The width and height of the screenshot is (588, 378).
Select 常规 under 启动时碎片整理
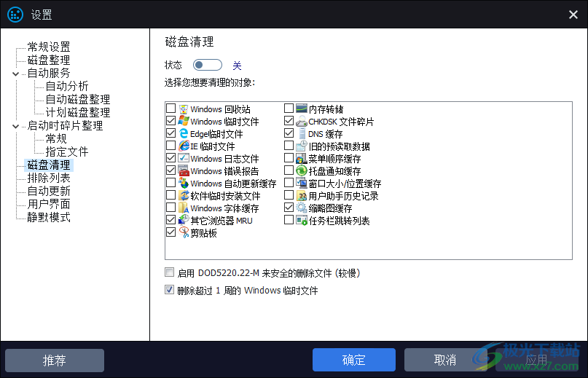(56, 139)
